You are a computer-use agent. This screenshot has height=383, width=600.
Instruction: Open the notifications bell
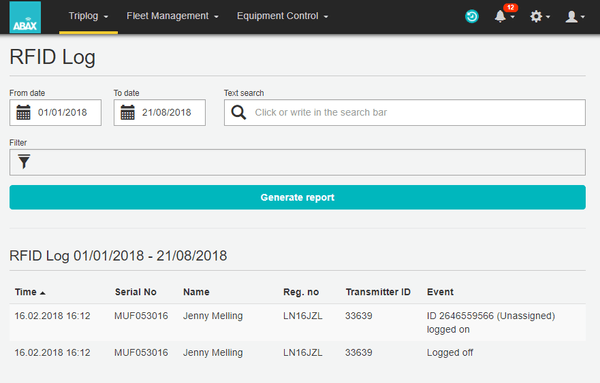[500, 16]
